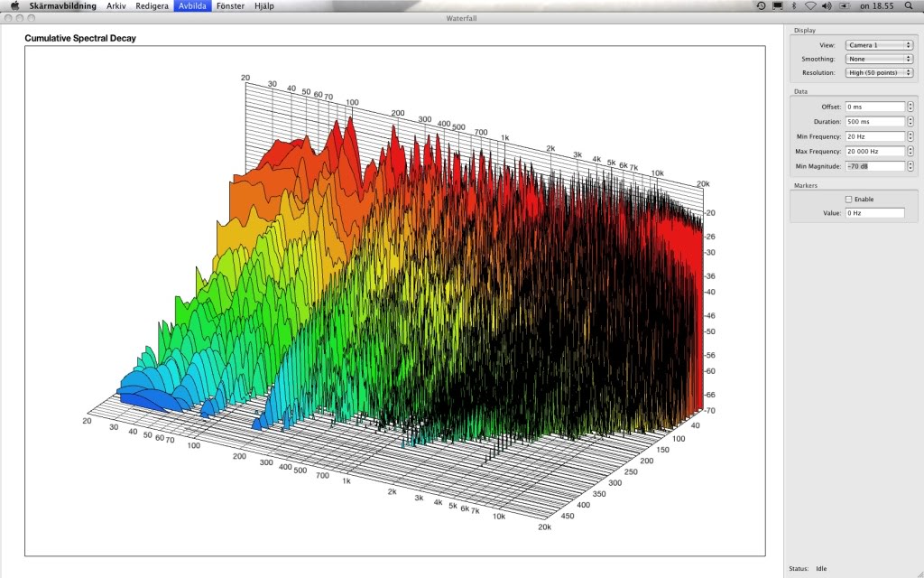Click the volume speaker icon
Image resolution: width=924 pixels, height=578 pixels.
pos(827,6)
